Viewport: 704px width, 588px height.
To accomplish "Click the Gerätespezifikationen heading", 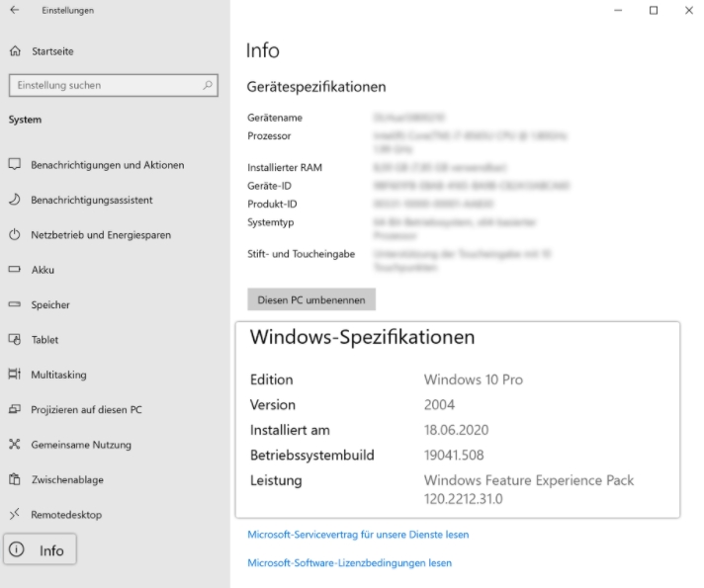I will tap(316, 87).
